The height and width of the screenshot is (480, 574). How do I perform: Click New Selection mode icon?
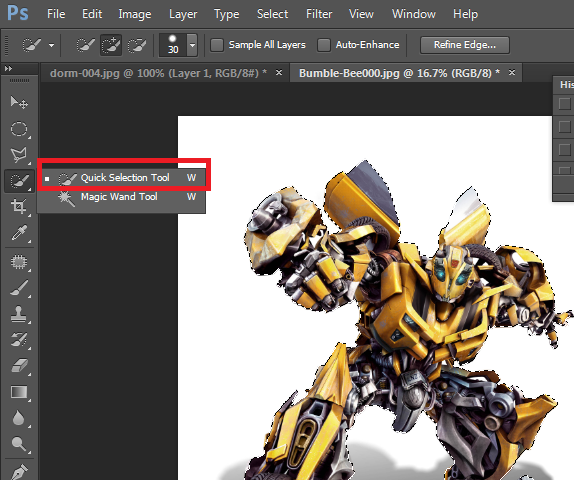pos(85,45)
